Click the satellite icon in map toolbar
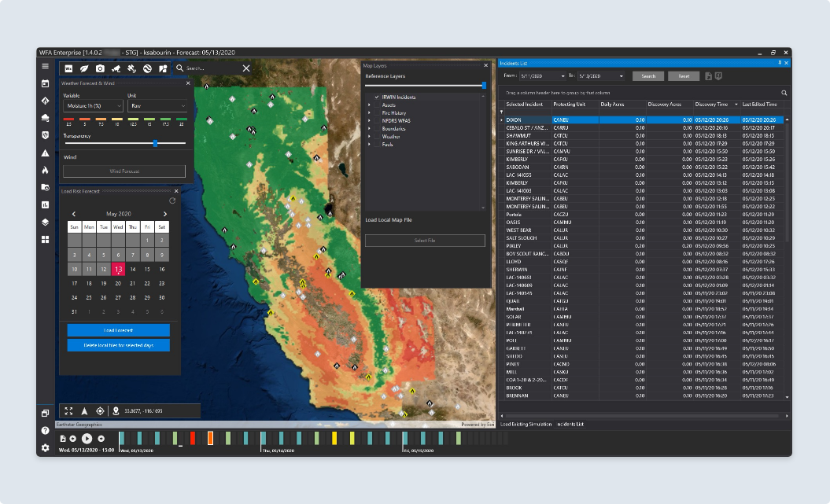The width and height of the screenshot is (830, 504). pos(131,68)
